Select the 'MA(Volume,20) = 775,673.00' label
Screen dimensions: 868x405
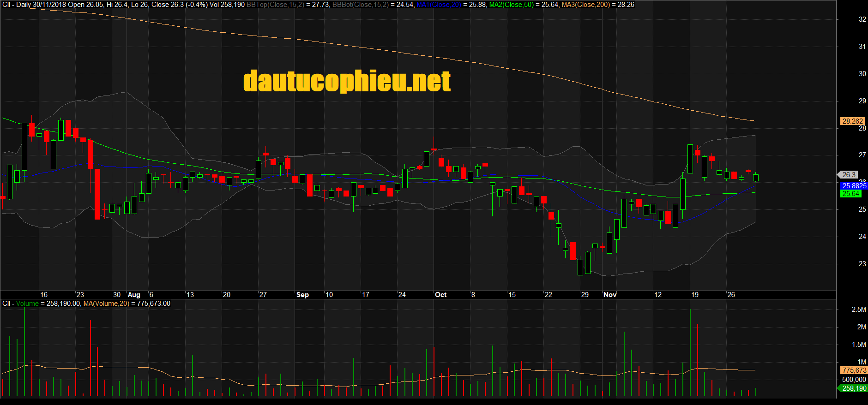[127, 304]
